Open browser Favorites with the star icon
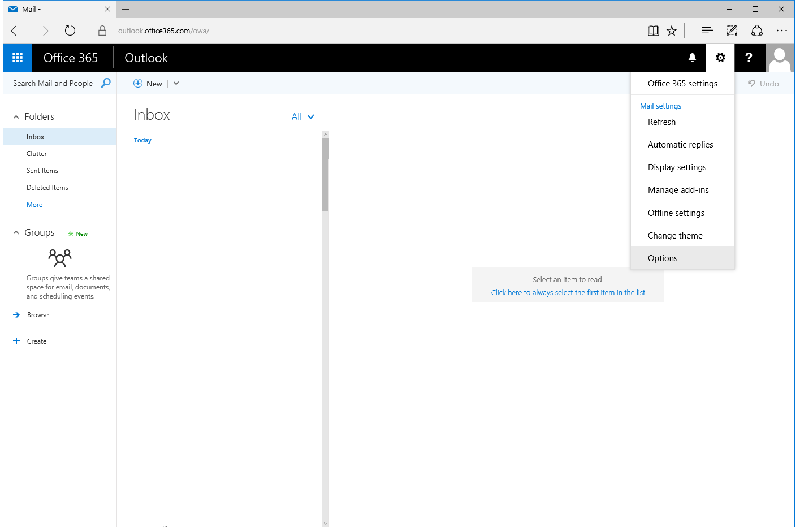Viewport: 800px width, 532px height. (671, 31)
